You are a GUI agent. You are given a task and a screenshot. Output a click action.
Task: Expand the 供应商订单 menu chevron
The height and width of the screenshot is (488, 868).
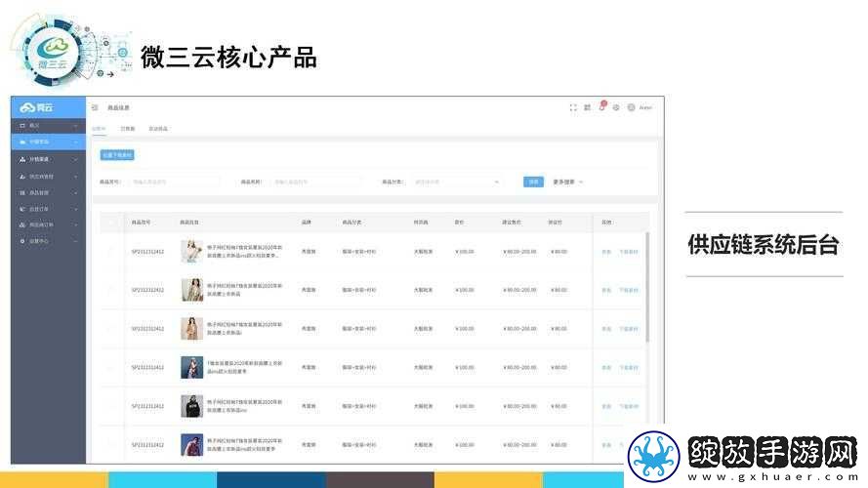click(75, 225)
